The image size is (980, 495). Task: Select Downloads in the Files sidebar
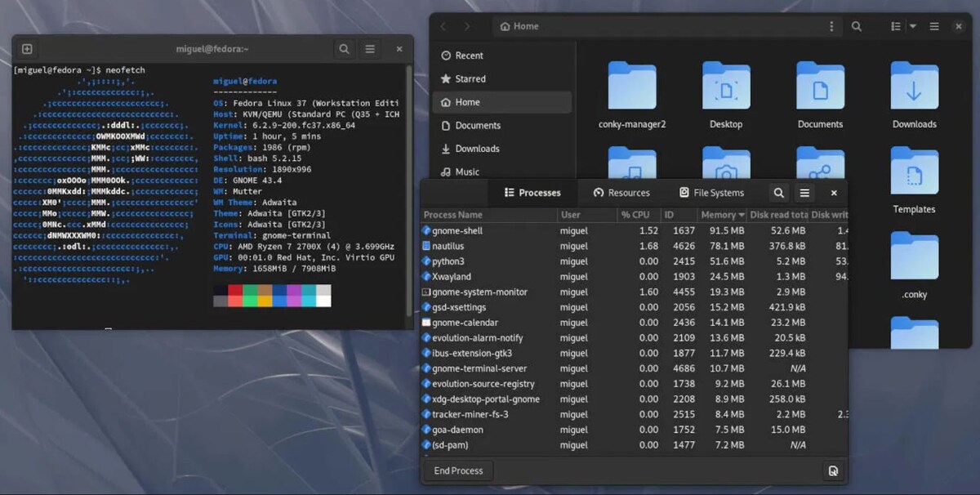[x=501, y=149]
